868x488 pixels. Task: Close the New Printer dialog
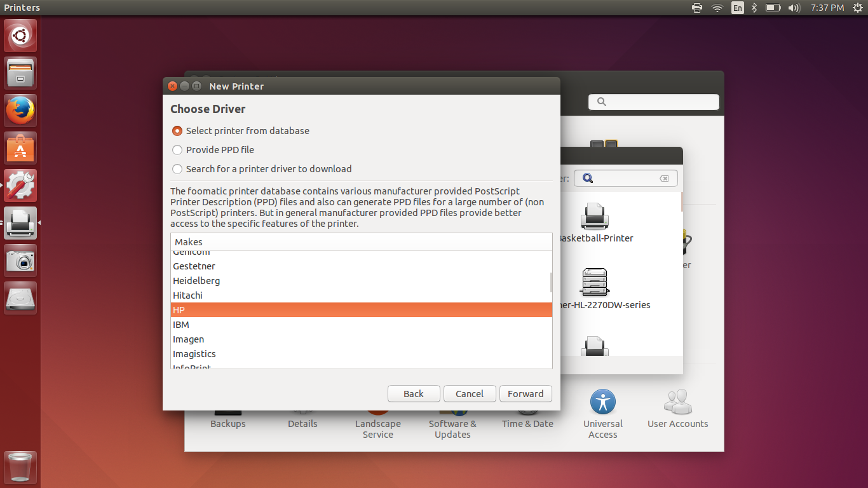pos(172,86)
